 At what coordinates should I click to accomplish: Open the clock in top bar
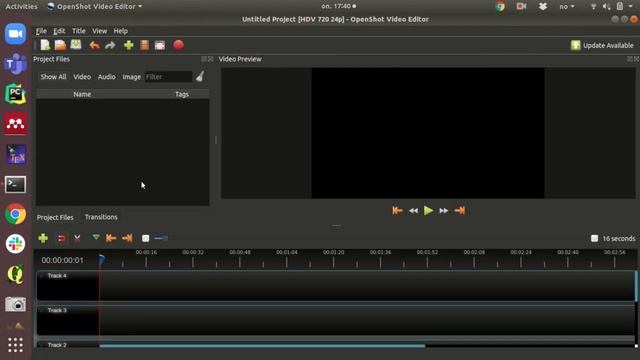338,6
